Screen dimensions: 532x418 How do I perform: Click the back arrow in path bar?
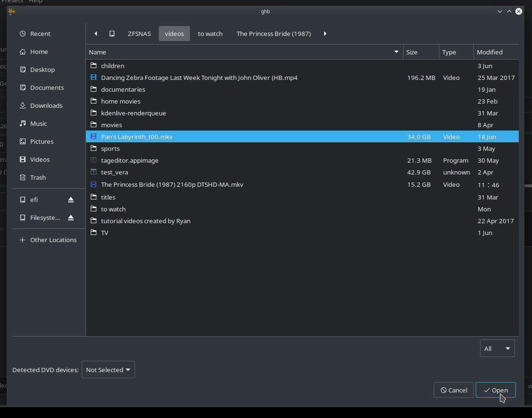[x=96, y=34]
